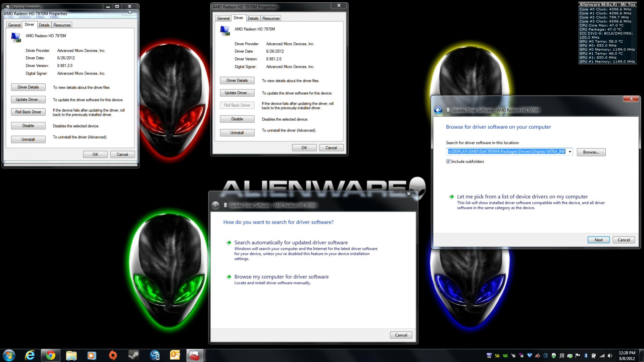Click the CPU and GPU clock monitor gadget
This screenshot has width=644, height=362.
tap(607, 33)
